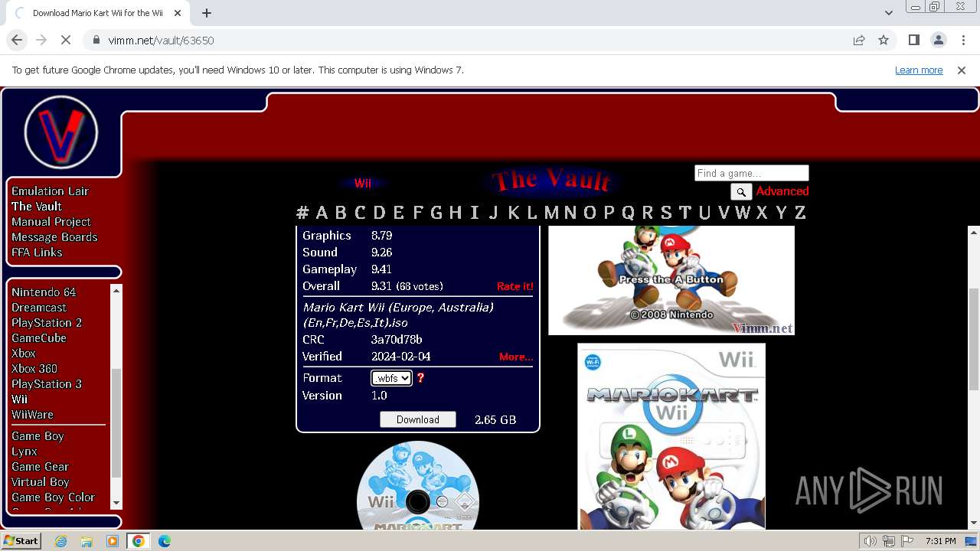Open the Mario Kart title screen screenshot

671,280
